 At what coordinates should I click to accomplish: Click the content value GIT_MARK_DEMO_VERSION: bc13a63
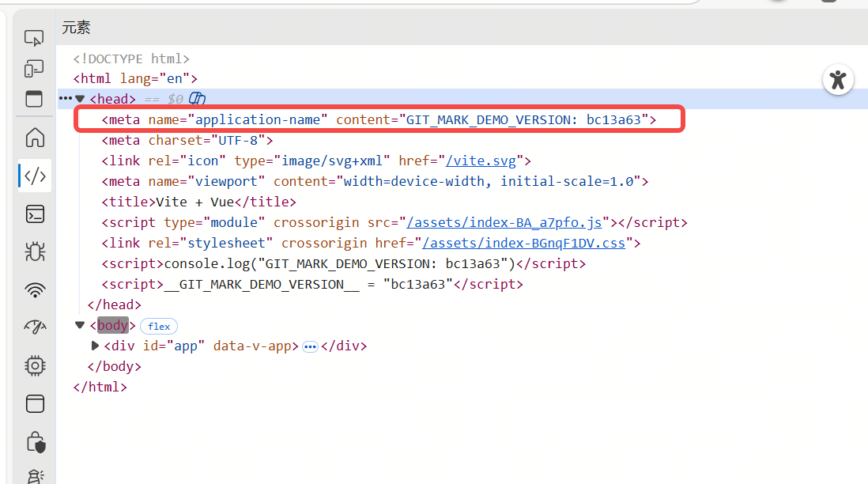point(523,119)
